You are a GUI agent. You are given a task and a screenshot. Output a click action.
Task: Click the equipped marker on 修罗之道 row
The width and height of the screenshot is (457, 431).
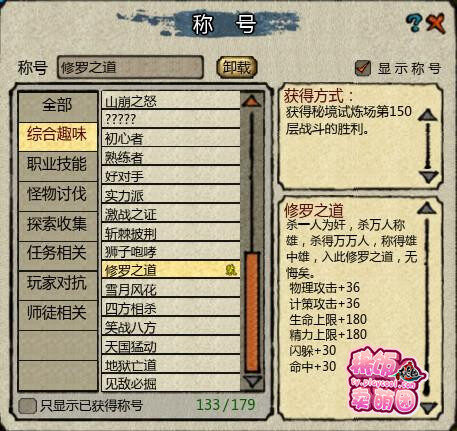[x=231, y=269]
